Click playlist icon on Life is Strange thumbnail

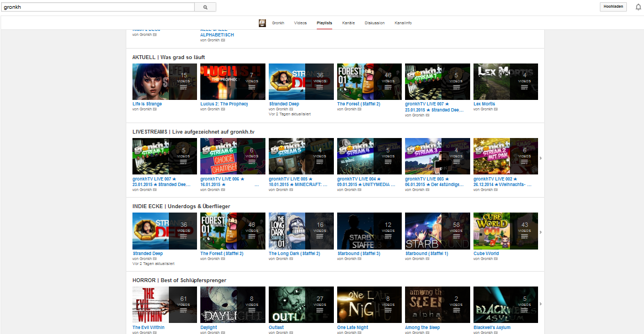[x=184, y=87]
